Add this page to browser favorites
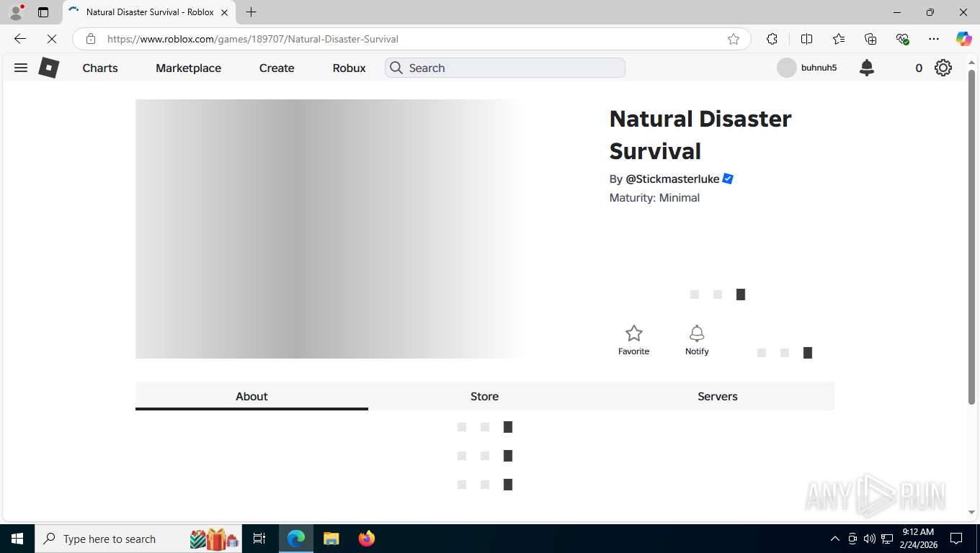The image size is (980, 553). pyautogui.click(x=734, y=39)
